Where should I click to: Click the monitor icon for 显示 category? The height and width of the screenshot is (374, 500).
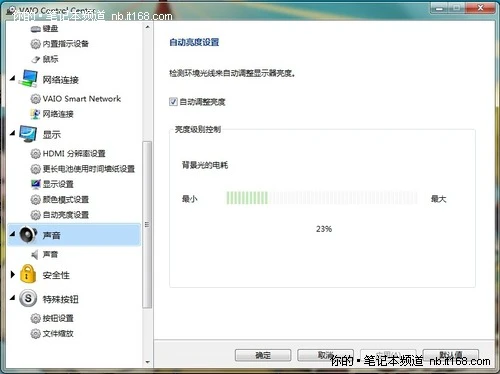[28, 134]
